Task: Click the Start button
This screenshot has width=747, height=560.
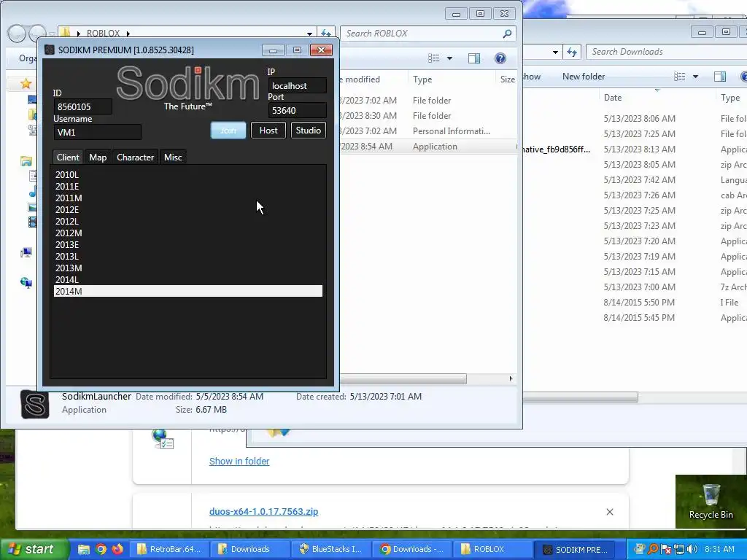Action: (34, 549)
